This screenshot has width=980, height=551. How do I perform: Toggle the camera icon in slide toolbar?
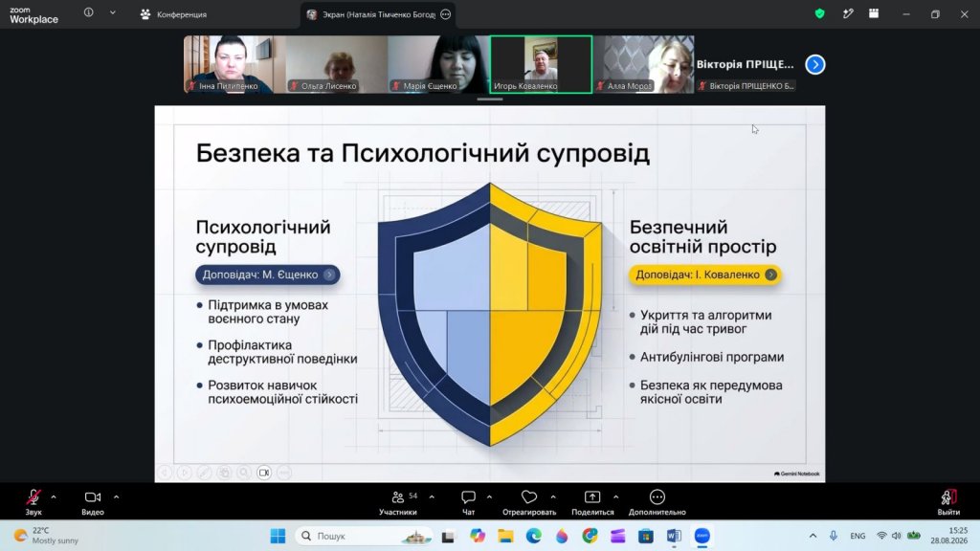[264, 473]
